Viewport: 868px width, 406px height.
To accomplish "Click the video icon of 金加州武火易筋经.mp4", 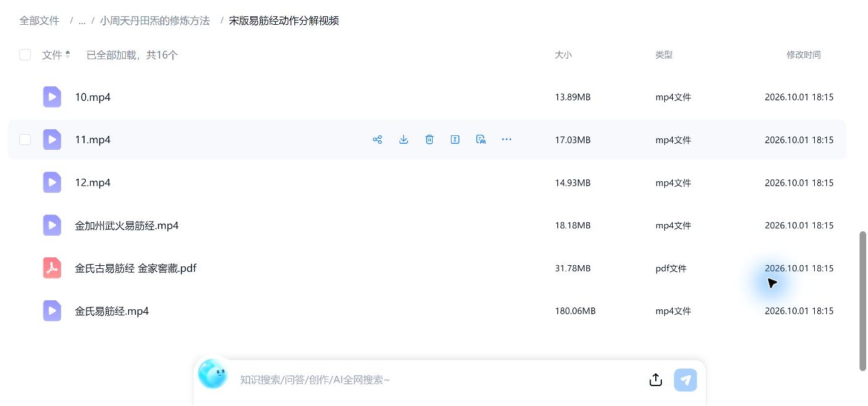I will 52,225.
